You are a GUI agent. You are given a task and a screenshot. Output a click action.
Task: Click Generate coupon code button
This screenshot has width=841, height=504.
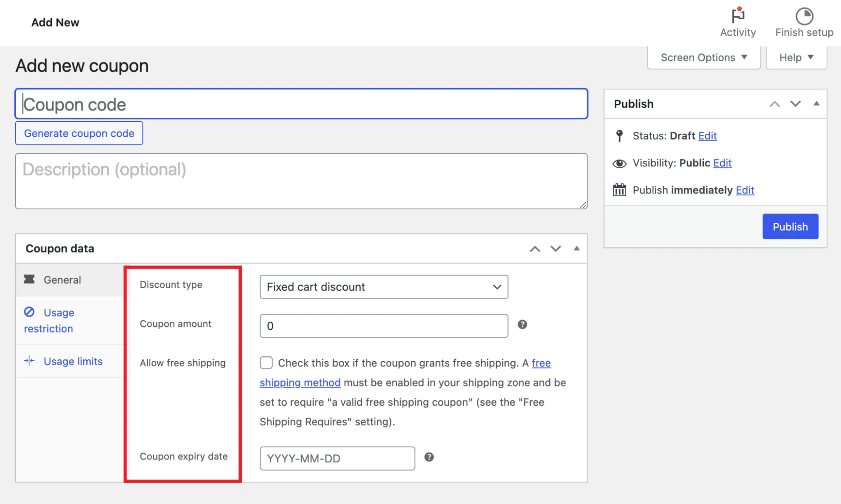tap(79, 133)
